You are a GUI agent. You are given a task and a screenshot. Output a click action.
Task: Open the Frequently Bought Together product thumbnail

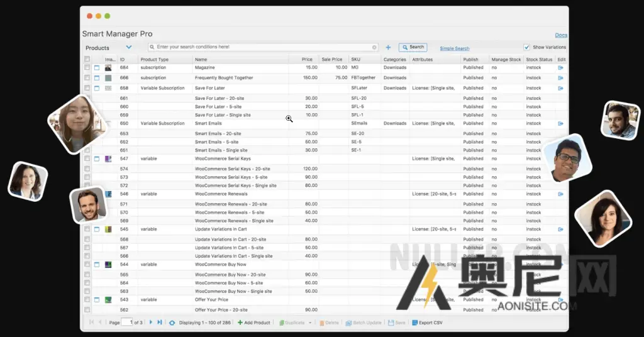coord(108,78)
